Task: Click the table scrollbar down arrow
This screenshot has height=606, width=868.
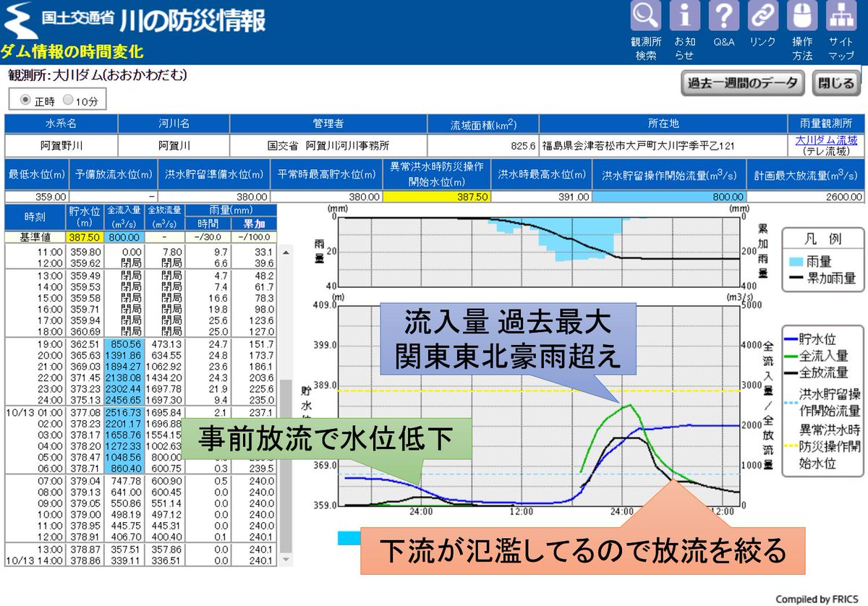Action: [x=286, y=560]
